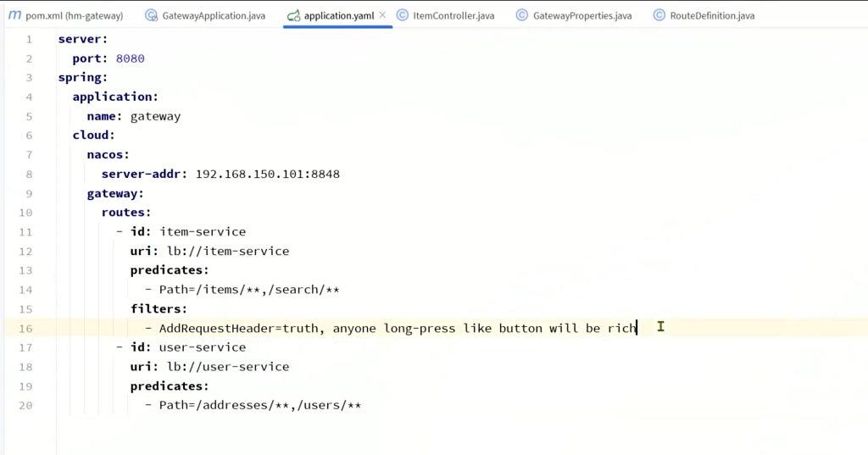
Task: Select the ItemController.java tab
Action: point(453,15)
